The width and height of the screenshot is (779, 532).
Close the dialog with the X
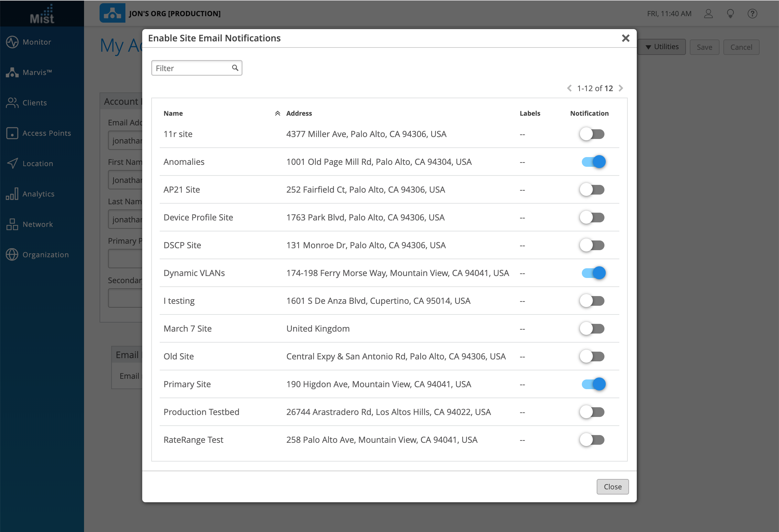625,38
